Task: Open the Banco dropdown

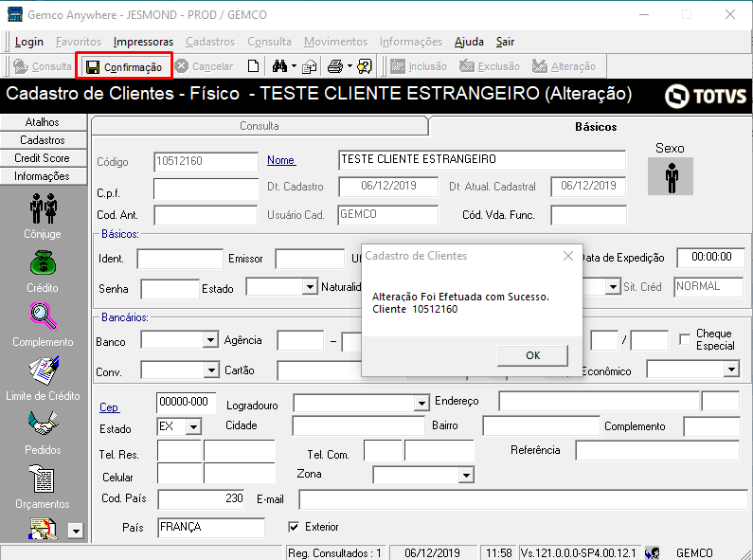Action: [210, 340]
